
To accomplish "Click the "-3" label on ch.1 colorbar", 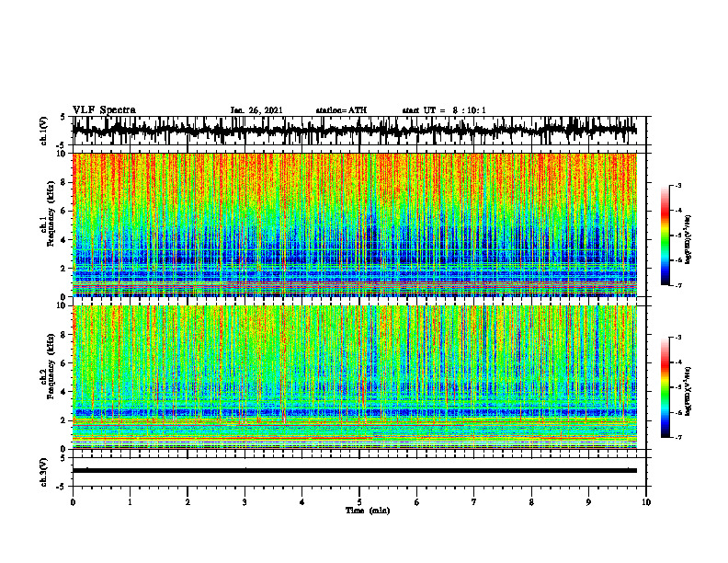I will click(678, 186).
